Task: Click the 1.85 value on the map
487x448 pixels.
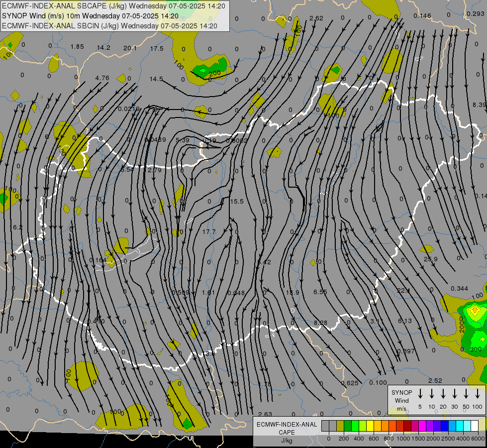Action: pos(77,47)
